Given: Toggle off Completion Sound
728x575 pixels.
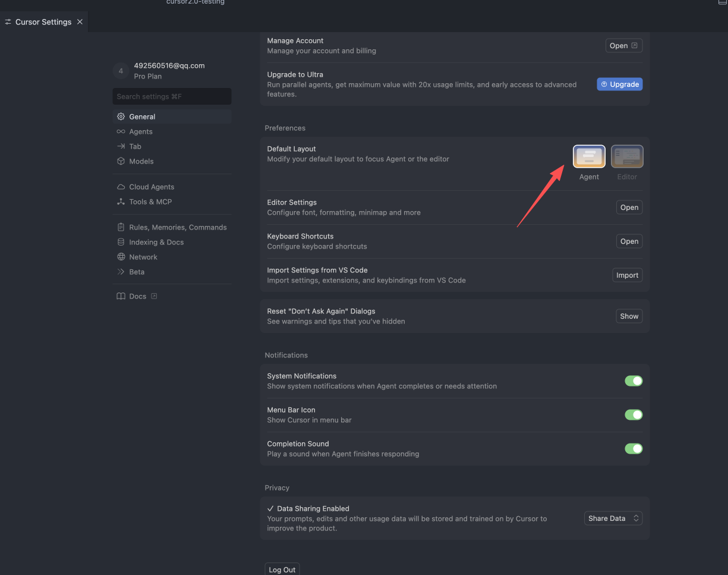Looking at the screenshot, I should pyautogui.click(x=634, y=448).
